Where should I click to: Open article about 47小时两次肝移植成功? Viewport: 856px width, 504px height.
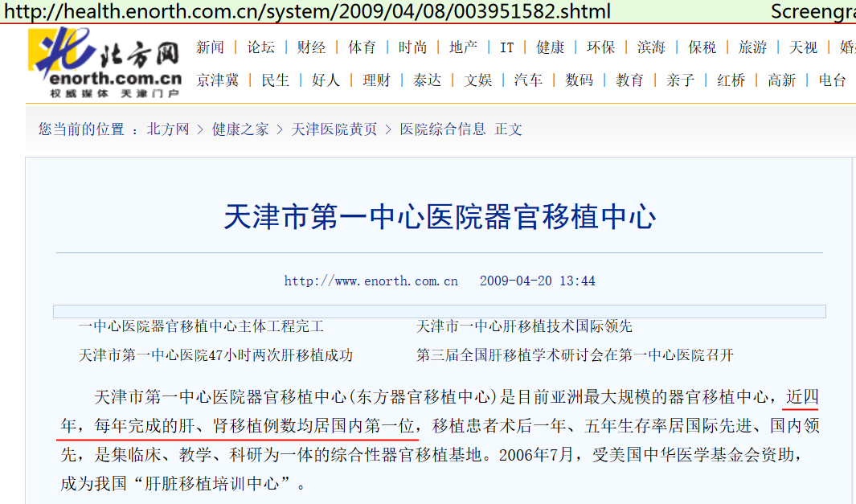coord(215,354)
